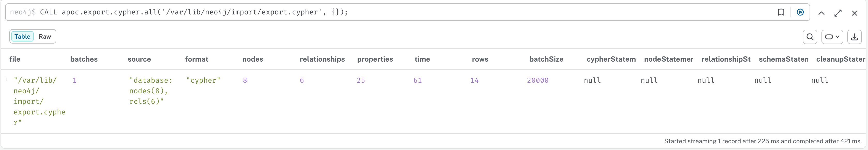This screenshot has height=150, width=868.
Task: Click the relationships column header
Action: click(x=322, y=59)
